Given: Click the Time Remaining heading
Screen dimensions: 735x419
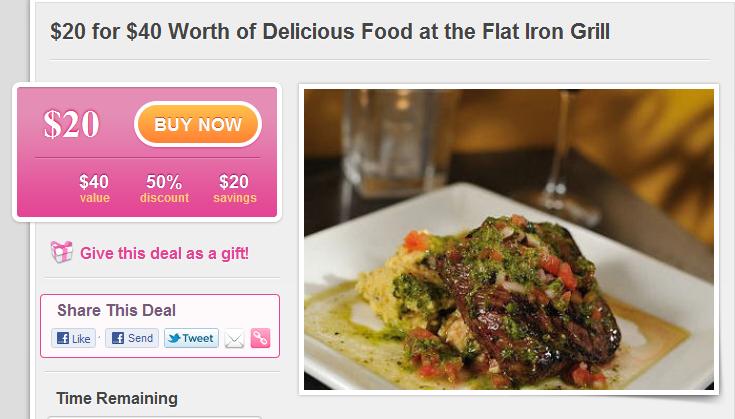Looking at the screenshot, I should [117, 398].
